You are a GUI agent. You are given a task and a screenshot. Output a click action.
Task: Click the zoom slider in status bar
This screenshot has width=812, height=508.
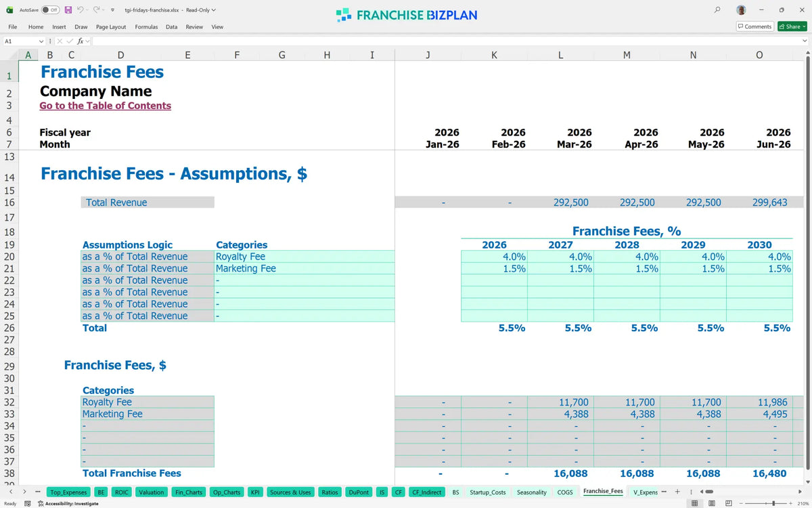765,503
